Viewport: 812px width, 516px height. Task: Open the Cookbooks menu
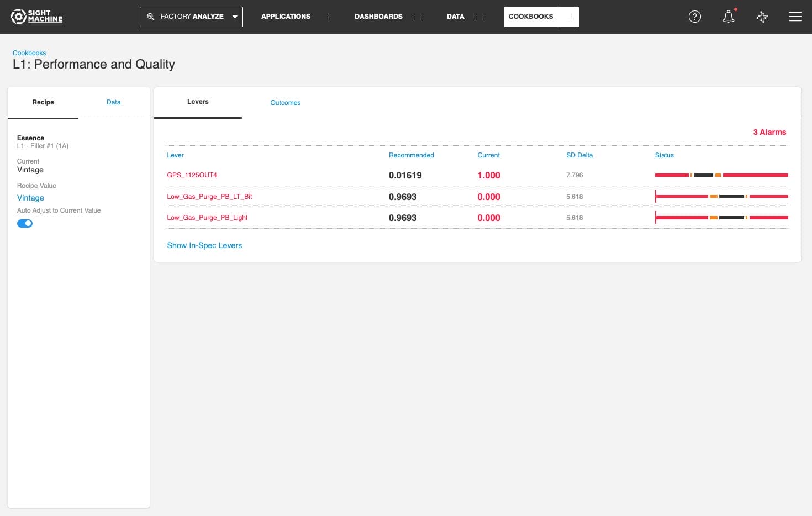(531, 17)
